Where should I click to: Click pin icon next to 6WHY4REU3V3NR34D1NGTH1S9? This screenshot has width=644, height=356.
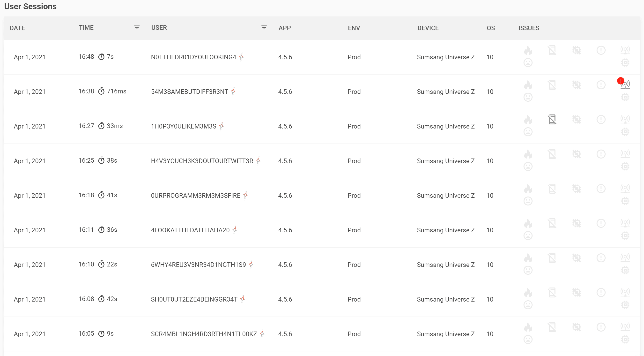[251, 264]
